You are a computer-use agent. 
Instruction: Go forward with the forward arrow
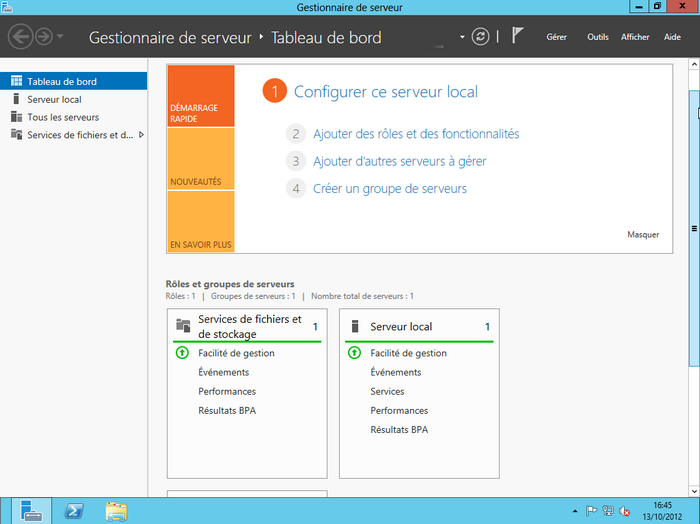coord(44,37)
